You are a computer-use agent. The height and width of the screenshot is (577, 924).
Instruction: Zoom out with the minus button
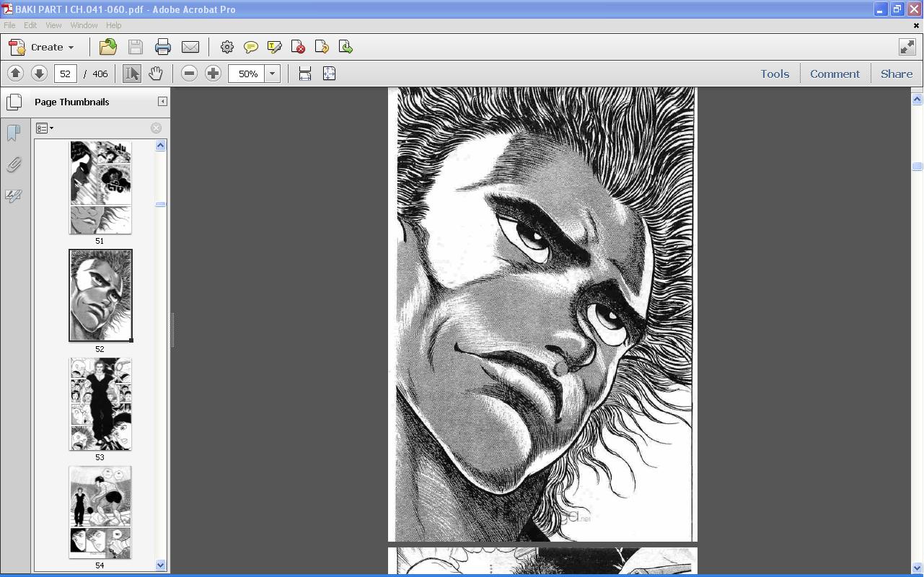(x=189, y=74)
